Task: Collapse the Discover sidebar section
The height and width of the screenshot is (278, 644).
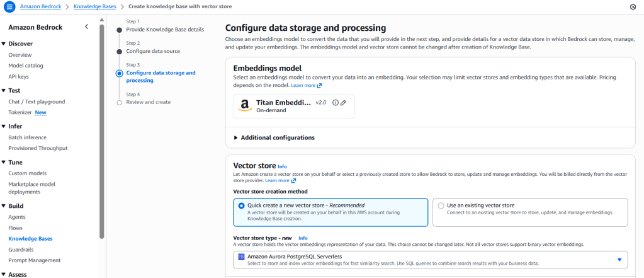Action: pos(4,43)
